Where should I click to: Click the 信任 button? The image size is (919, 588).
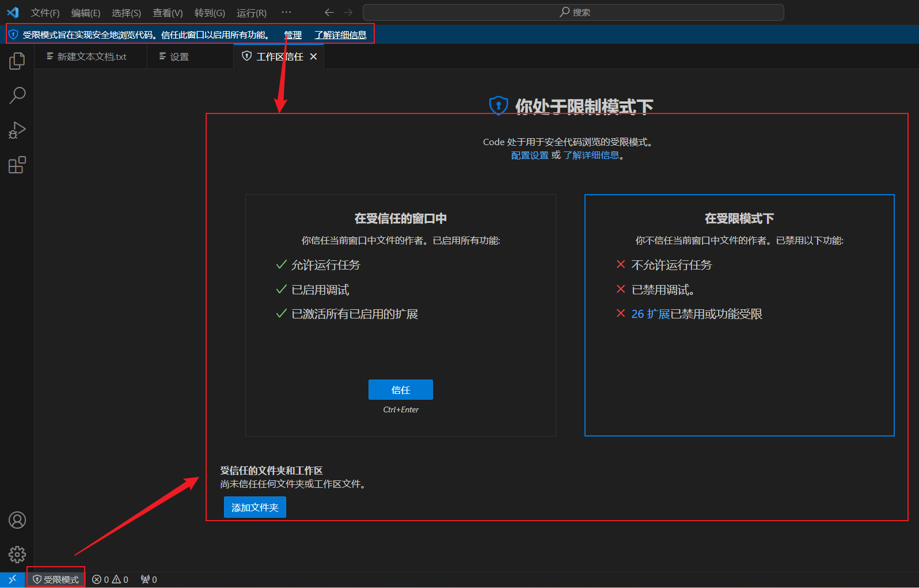click(x=401, y=390)
